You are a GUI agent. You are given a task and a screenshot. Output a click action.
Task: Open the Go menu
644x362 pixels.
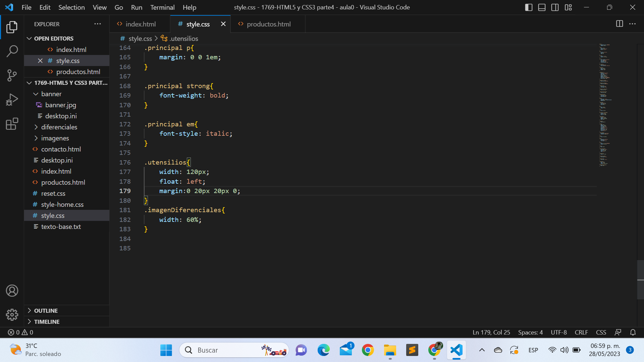point(119,7)
